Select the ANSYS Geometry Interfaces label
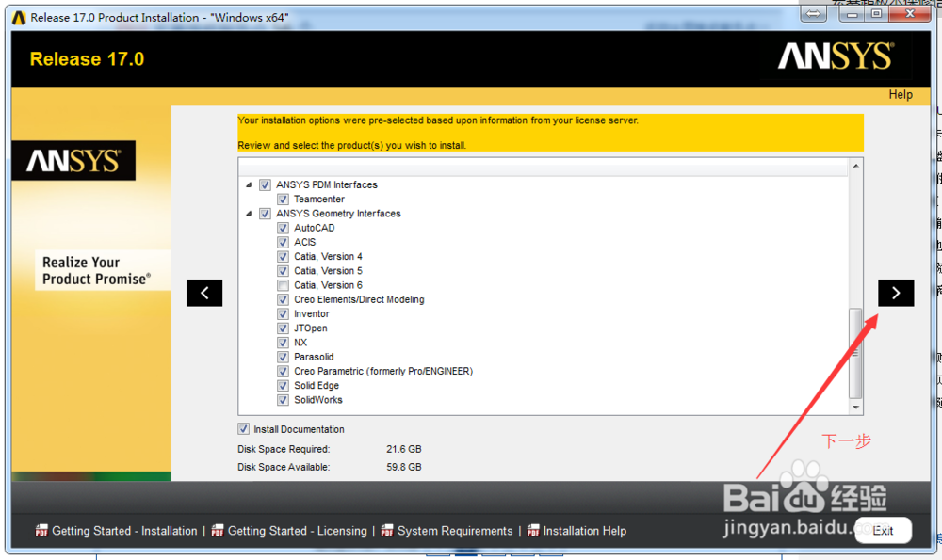The width and height of the screenshot is (942, 560). [x=338, y=214]
